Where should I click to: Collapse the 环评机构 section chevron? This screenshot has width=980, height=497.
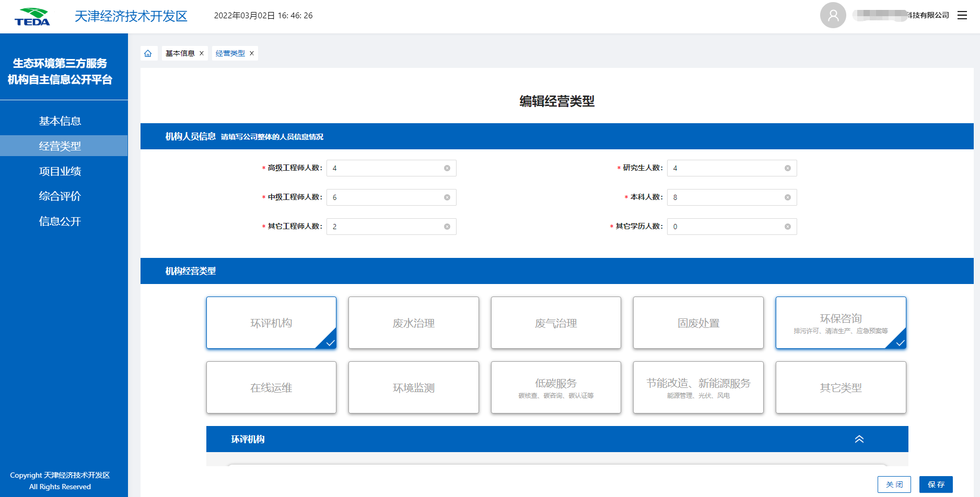point(859,439)
